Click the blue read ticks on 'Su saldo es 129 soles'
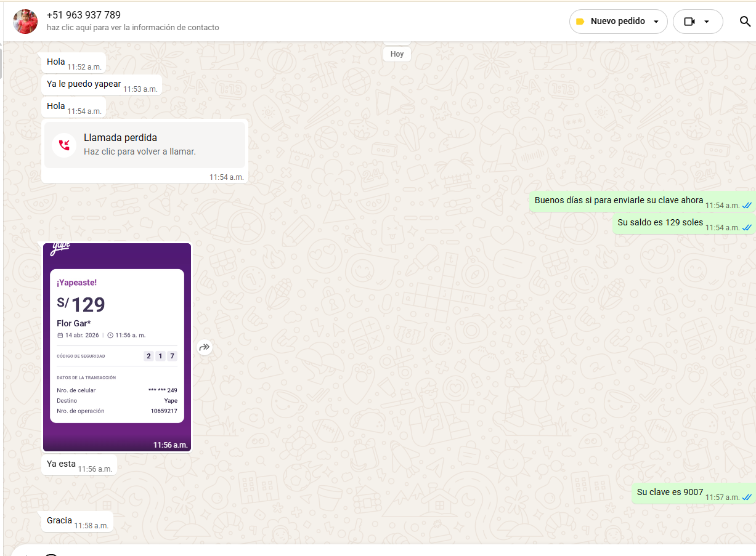The height and width of the screenshot is (556, 756). coord(747,227)
